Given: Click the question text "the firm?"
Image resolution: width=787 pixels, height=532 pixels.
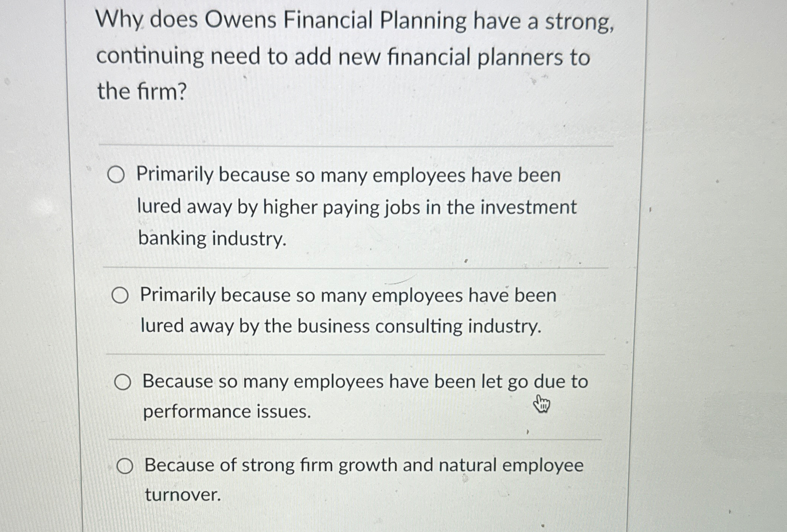Looking at the screenshot, I should [142, 92].
